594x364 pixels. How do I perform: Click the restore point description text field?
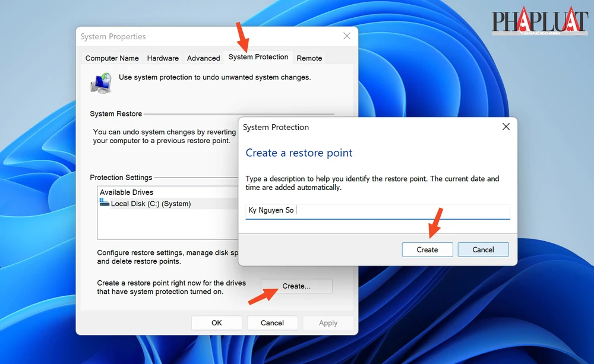click(356, 210)
